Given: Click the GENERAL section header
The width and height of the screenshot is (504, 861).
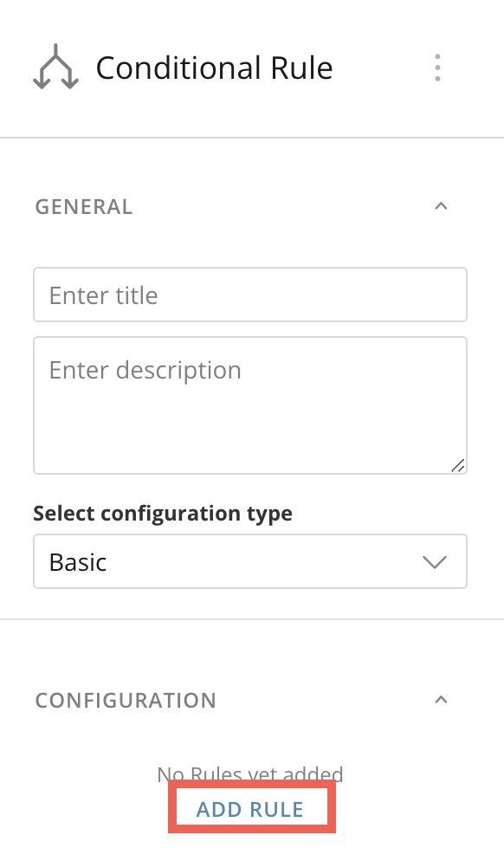Looking at the screenshot, I should (83, 206).
